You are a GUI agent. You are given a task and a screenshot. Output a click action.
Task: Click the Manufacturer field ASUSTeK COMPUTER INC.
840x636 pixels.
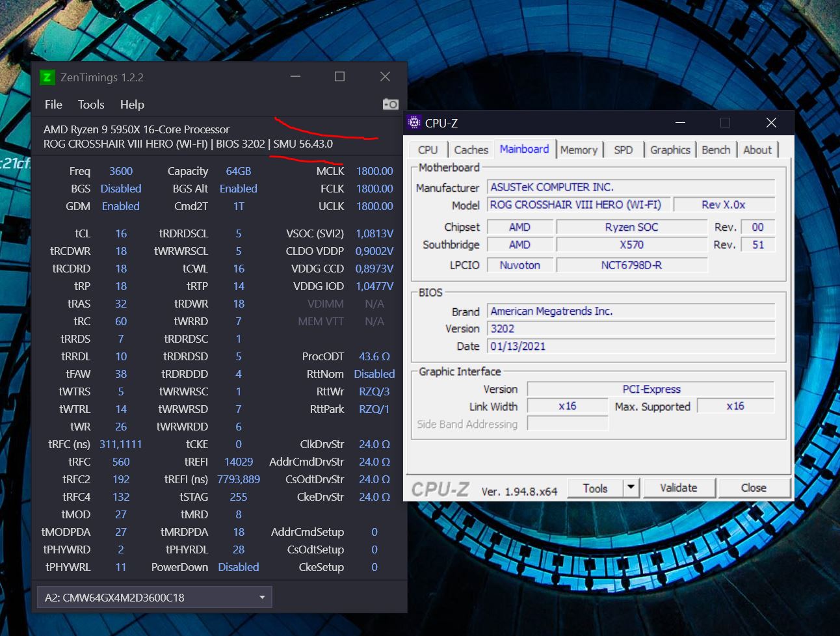pos(631,187)
